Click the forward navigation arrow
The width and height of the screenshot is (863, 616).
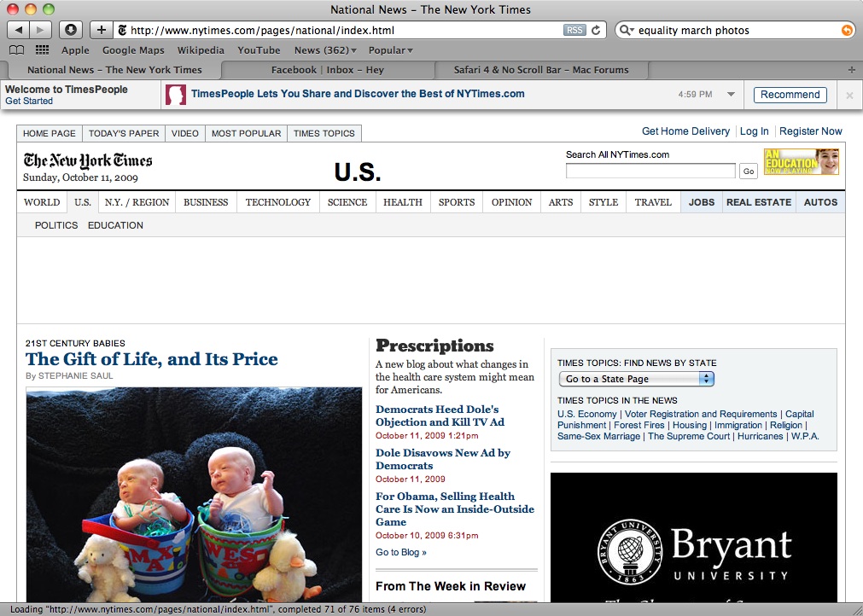coord(40,30)
